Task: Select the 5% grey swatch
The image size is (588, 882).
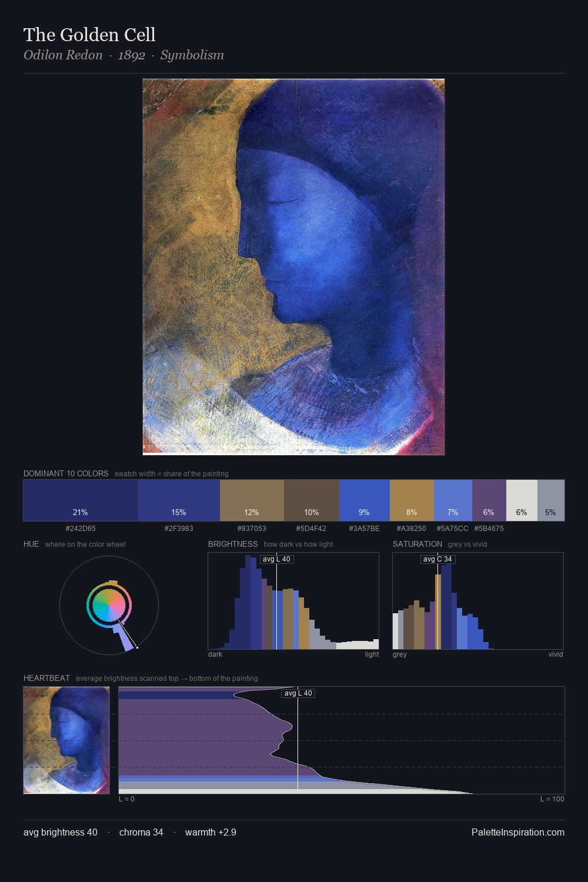Action: click(551, 500)
